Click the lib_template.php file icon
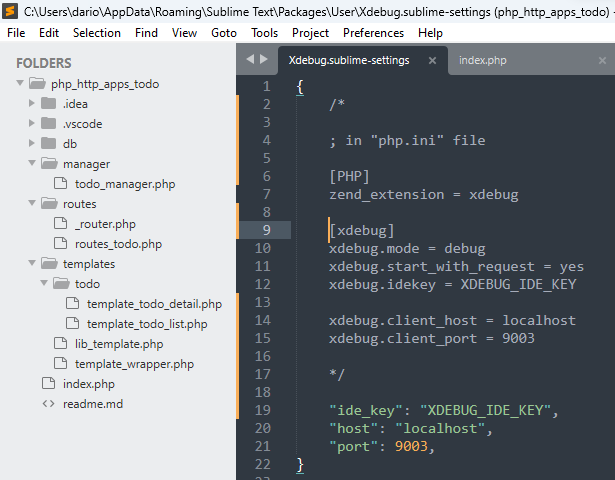The width and height of the screenshot is (615, 480). coord(60,343)
